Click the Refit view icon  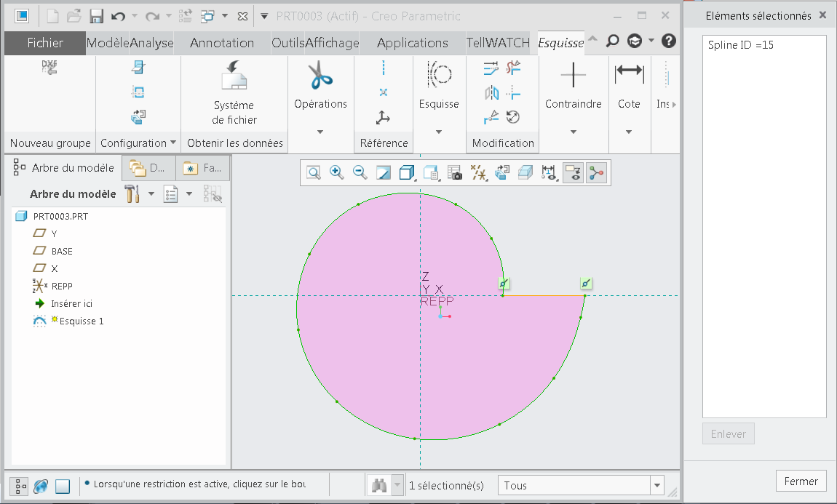[314, 172]
